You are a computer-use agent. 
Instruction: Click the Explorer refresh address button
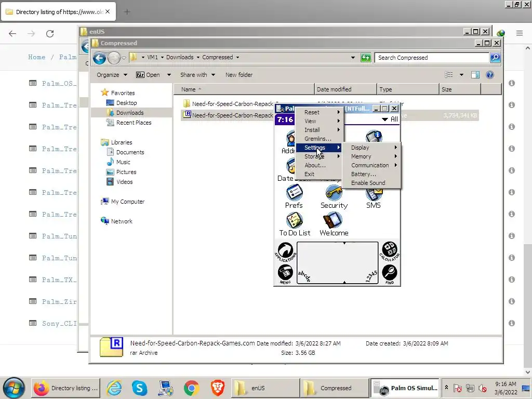366,58
